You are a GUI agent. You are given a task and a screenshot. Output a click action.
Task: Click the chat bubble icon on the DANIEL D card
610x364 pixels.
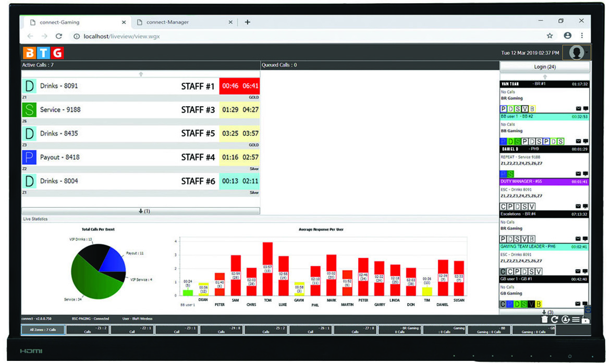point(584,173)
